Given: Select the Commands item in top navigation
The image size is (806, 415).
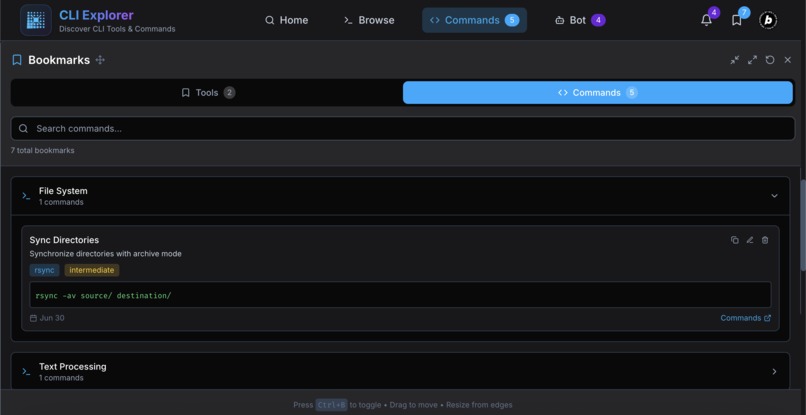Looking at the screenshot, I should pos(474,20).
